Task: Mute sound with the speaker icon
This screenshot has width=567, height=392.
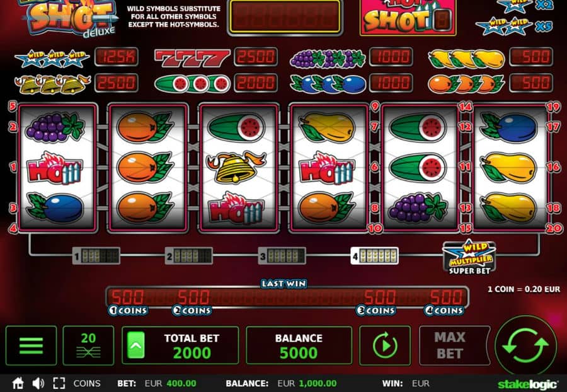Action: 38,383
